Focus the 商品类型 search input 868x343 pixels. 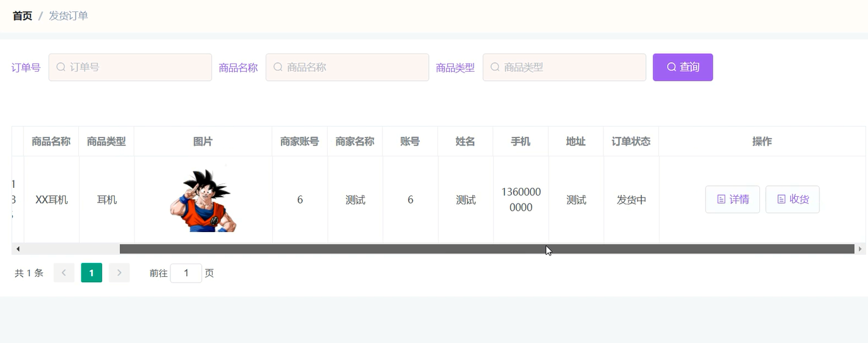(x=564, y=67)
